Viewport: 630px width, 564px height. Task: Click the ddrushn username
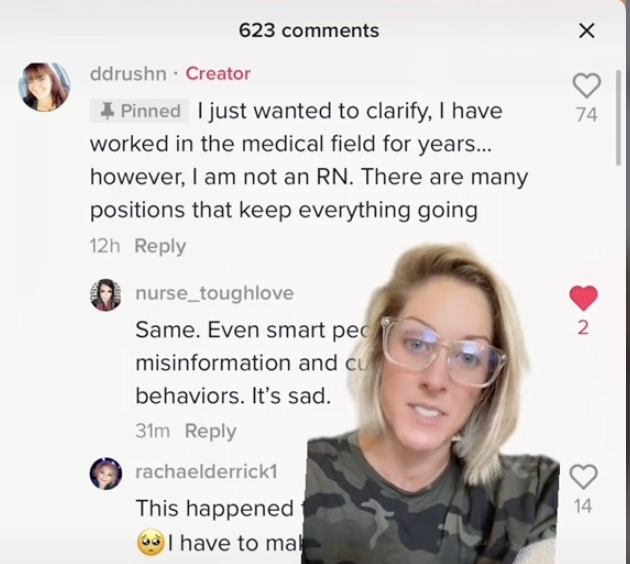tap(128, 74)
